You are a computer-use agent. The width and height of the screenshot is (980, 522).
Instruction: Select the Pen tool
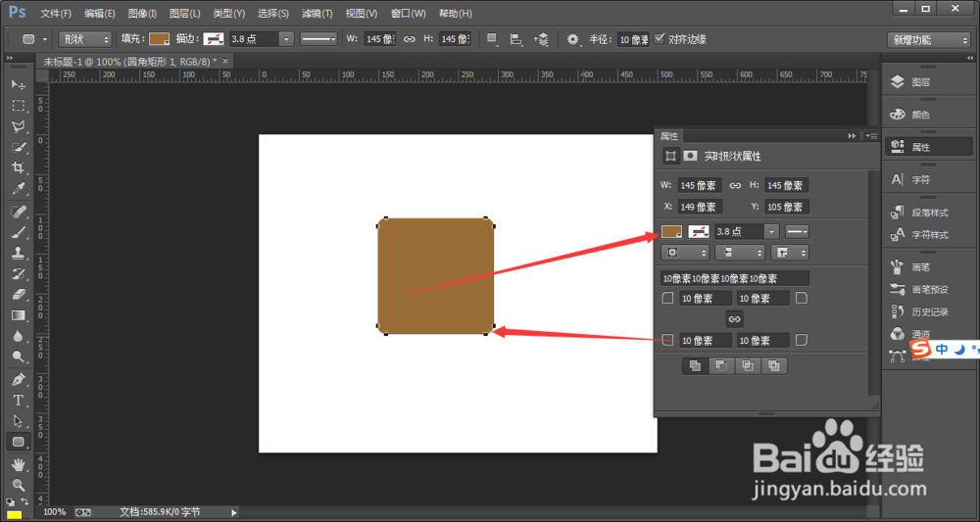pos(18,379)
